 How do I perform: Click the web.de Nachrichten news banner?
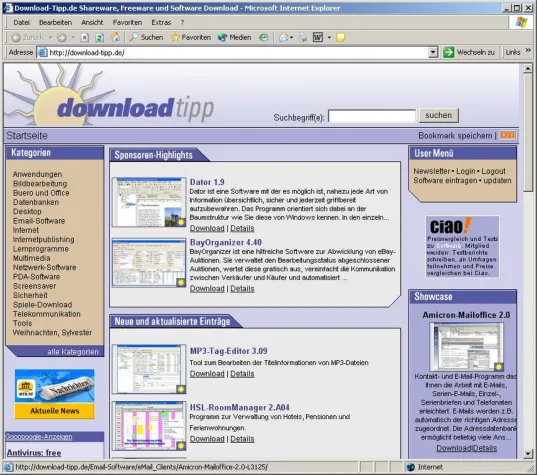coord(54,394)
